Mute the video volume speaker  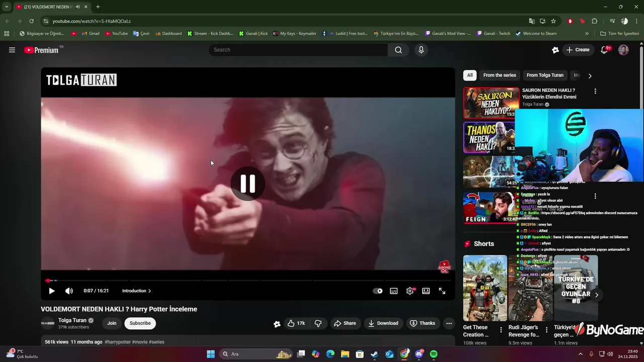(x=69, y=291)
